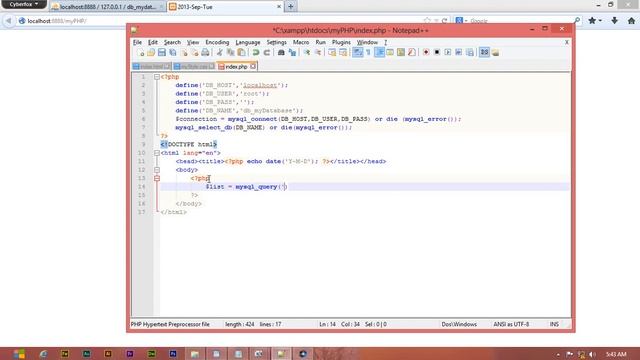Close the index.php tab with its X
This screenshot has height=360, width=640.
[x=253, y=66]
